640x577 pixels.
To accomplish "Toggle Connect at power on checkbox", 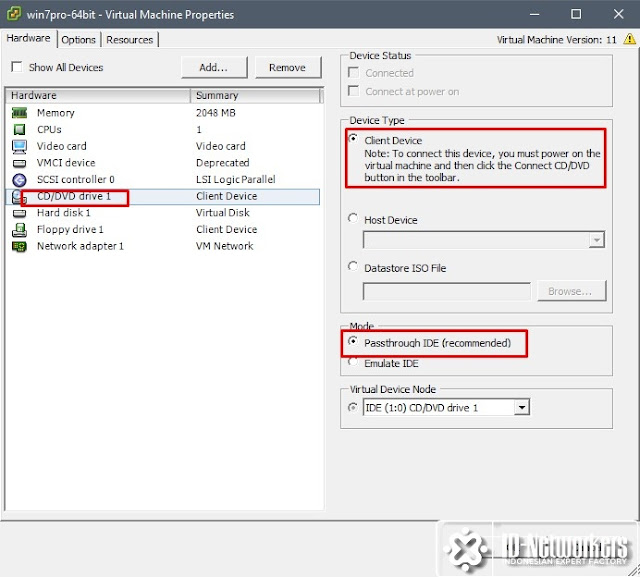I will (353, 91).
